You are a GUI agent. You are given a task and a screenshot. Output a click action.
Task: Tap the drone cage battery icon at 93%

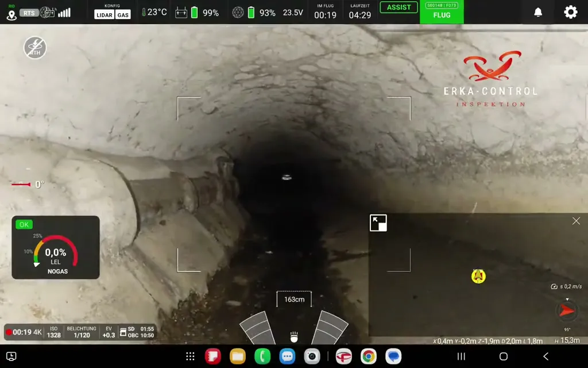point(252,13)
